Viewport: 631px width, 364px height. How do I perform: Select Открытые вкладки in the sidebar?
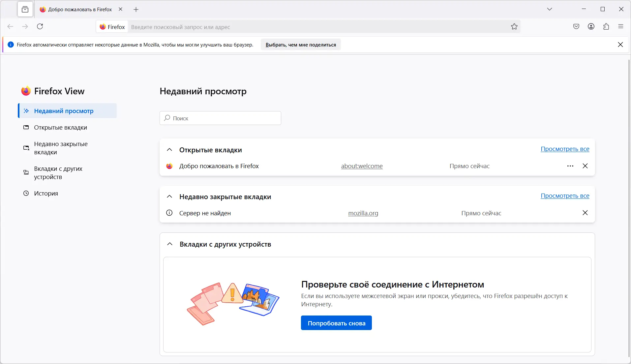pos(60,128)
